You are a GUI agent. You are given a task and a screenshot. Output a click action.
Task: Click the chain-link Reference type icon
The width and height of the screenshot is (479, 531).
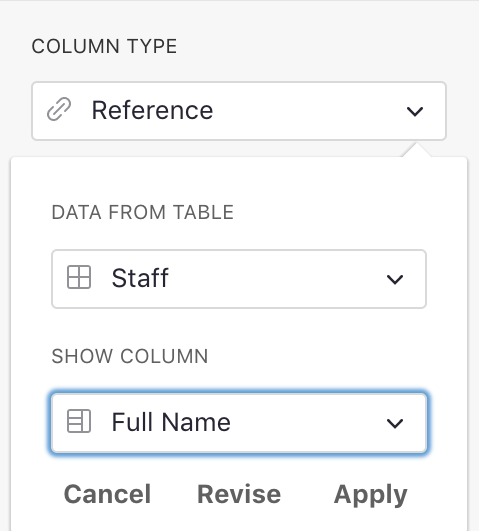coord(59,109)
